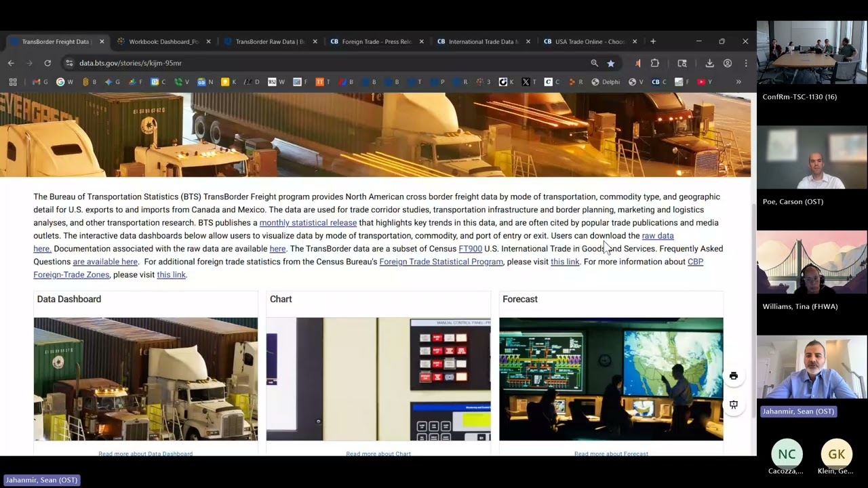
Task: Open the FAQ 'are available here' link
Action: point(105,262)
